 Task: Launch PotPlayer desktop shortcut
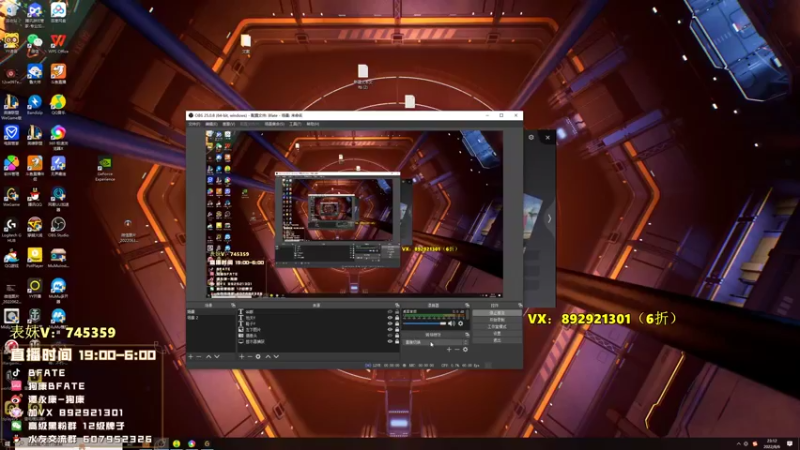click(x=35, y=257)
